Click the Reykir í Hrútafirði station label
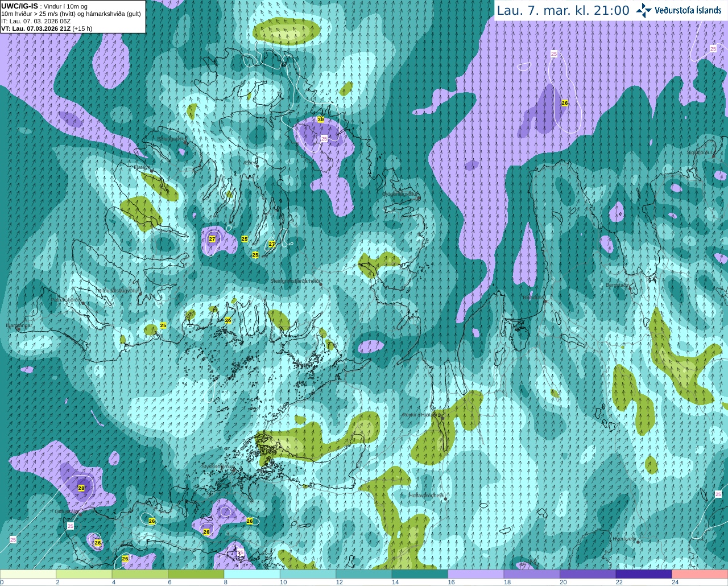Screen dimensions: 728x586 (x=421, y=415)
